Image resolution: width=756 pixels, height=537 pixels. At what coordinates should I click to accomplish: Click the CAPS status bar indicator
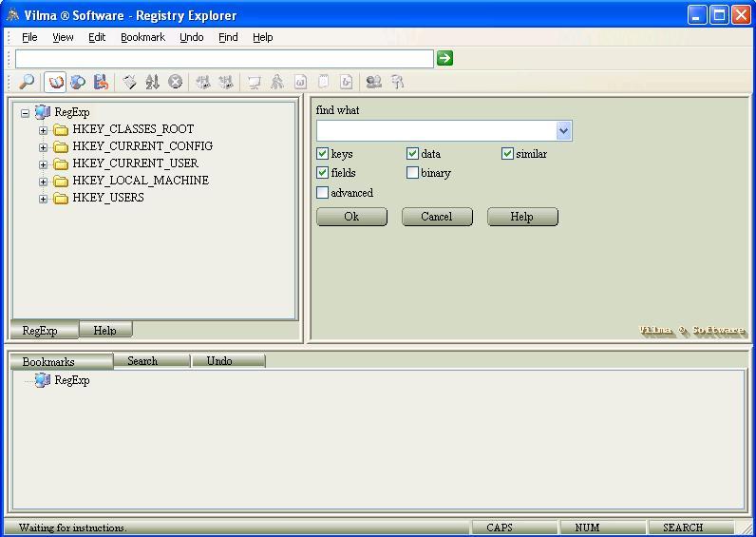[x=515, y=527]
